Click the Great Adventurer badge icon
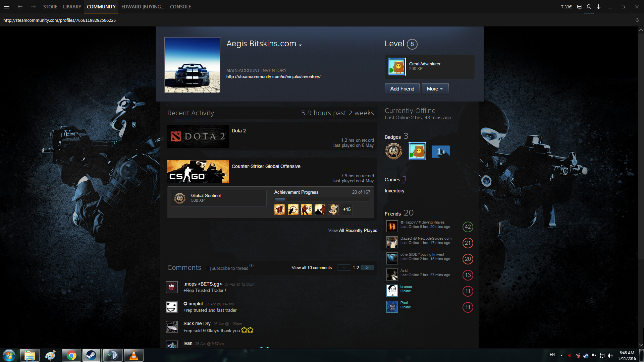The image size is (644, 362). tap(397, 66)
